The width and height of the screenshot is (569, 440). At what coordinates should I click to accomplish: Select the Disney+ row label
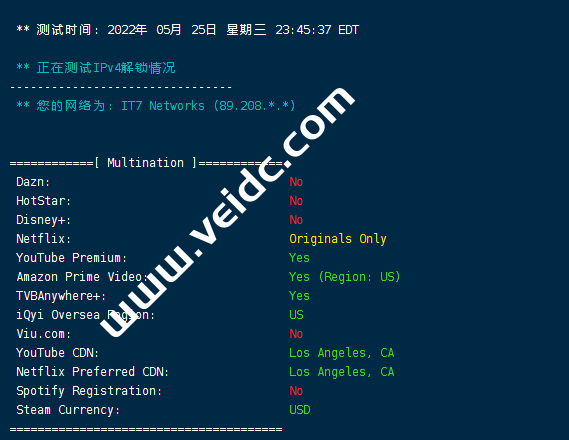pos(44,220)
